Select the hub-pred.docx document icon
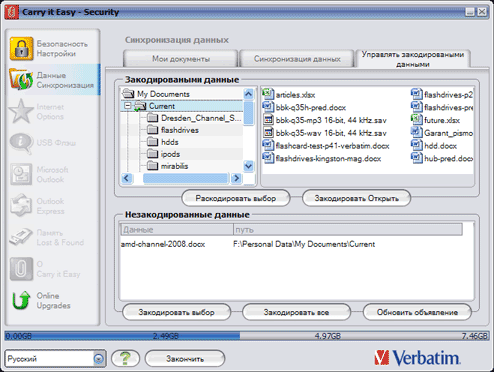 tap(416, 158)
